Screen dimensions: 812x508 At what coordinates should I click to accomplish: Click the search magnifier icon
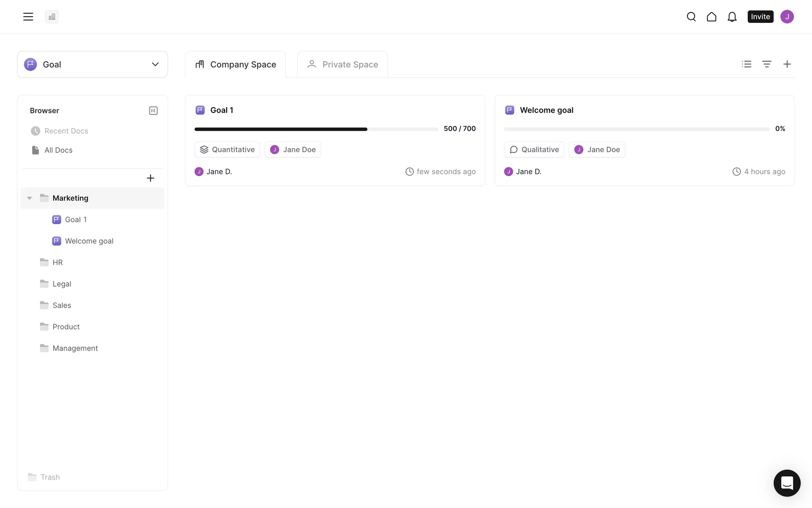(691, 17)
